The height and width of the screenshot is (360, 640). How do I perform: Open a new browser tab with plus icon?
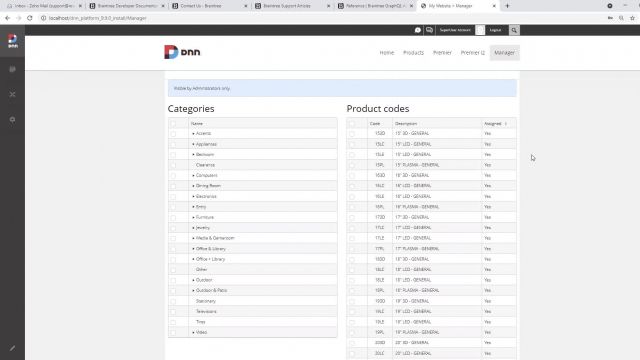click(x=507, y=6)
